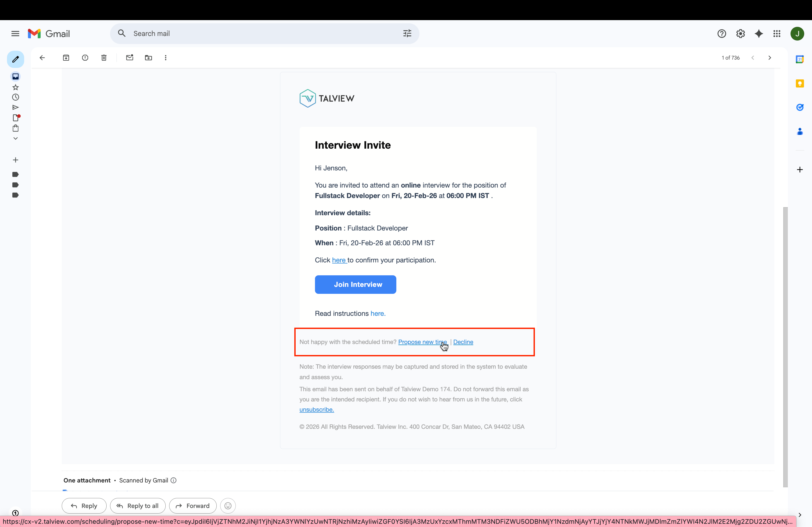Viewport: 812px width, 527px height.
Task: Show search options filter
Action: (407, 33)
